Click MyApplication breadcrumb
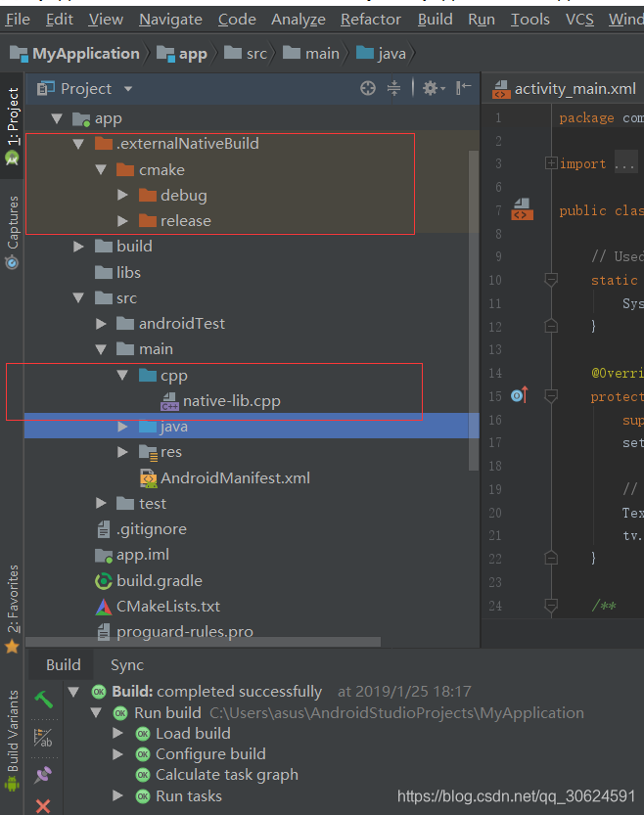The height and width of the screenshot is (815, 644). click(x=75, y=54)
